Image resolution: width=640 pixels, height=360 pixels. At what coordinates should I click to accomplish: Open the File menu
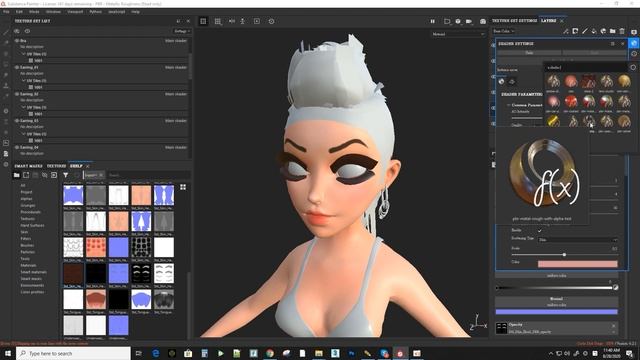[x=6, y=12]
